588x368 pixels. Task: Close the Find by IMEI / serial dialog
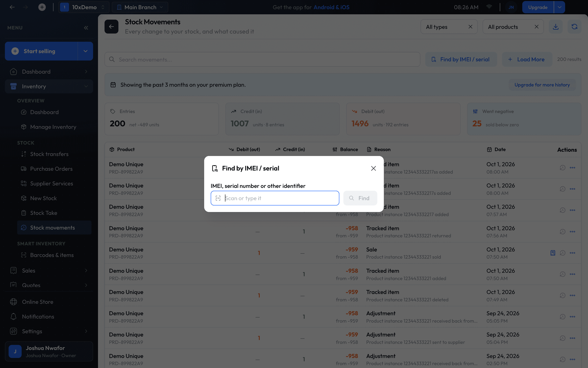[x=373, y=168]
